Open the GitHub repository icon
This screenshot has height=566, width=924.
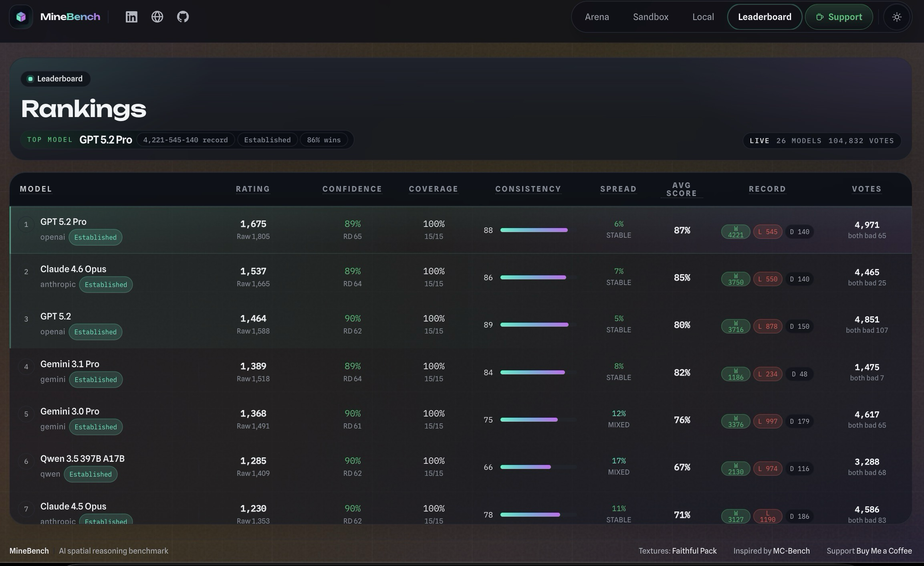coord(183,17)
